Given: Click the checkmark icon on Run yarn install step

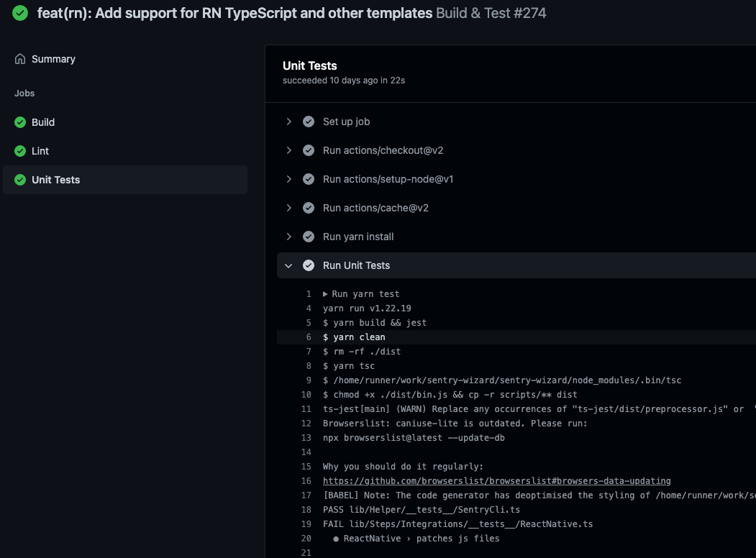Looking at the screenshot, I should [309, 237].
